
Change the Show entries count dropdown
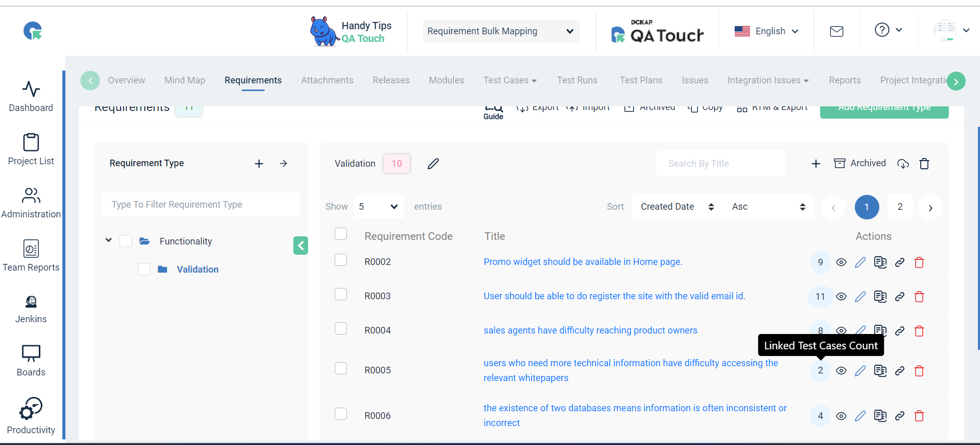379,207
